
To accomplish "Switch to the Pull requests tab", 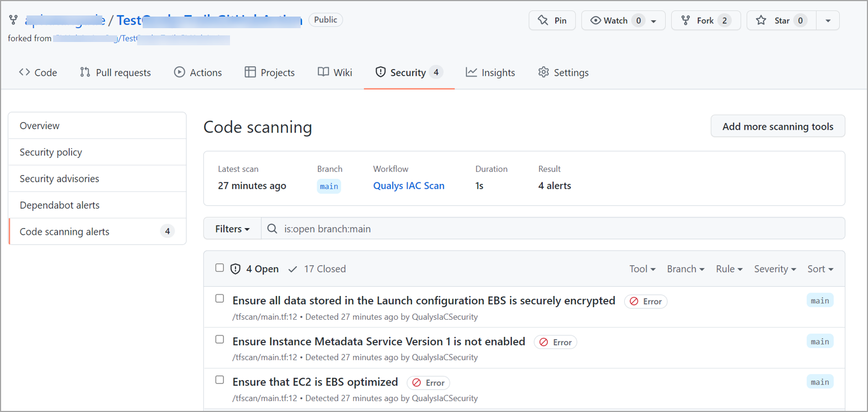I will click(x=115, y=72).
